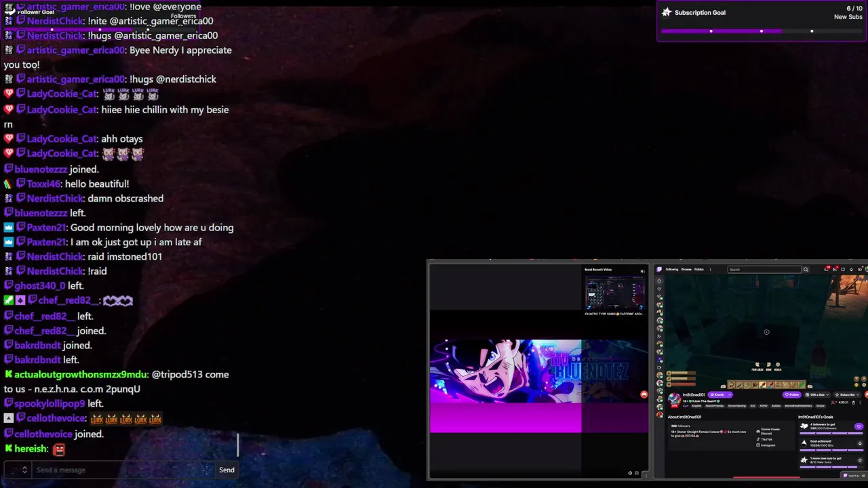Click the Knock button beside ImSt0ned101

pyautogui.click(x=717, y=394)
